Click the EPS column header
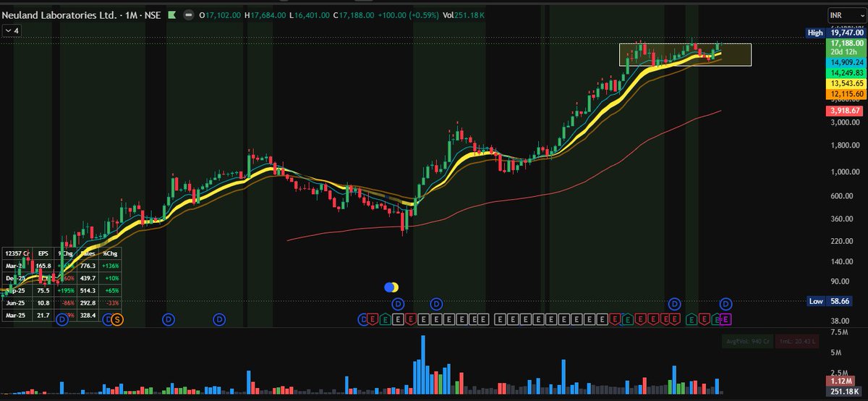 45,253
